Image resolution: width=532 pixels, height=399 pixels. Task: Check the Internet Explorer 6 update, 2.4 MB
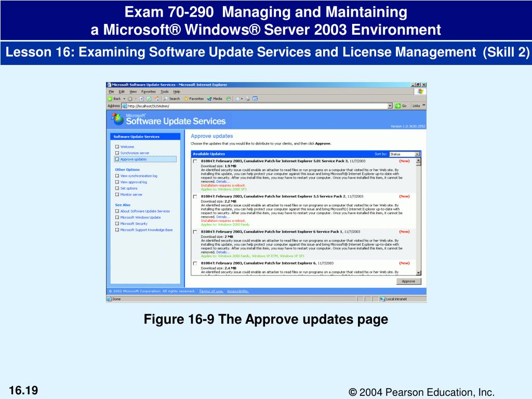(195, 263)
